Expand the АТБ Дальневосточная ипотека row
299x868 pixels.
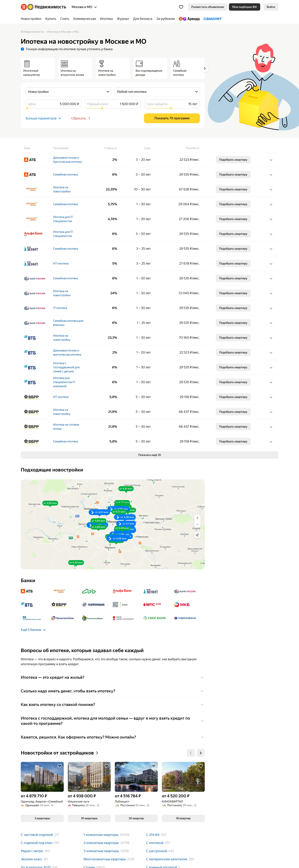click(271, 160)
